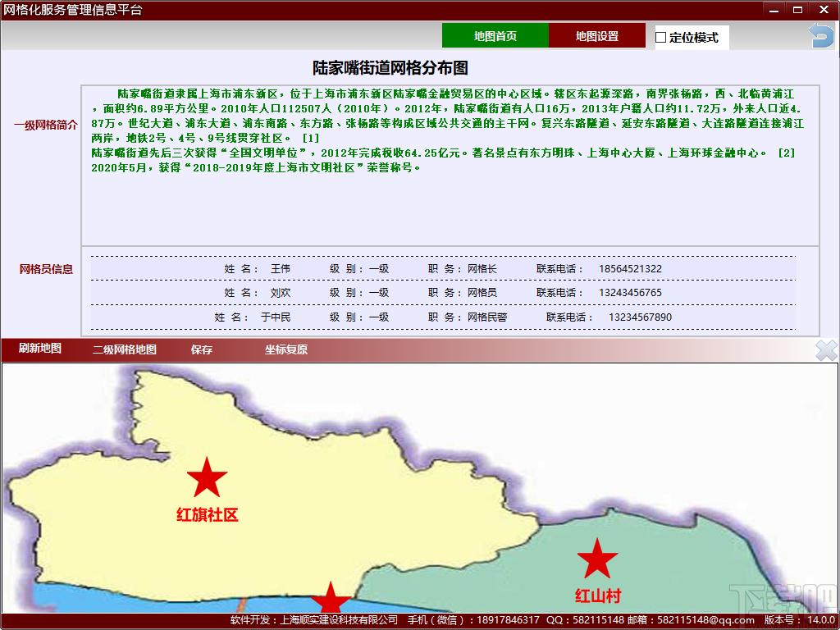Minimize the 网格化服务管理信息平台 window
The image size is (840, 630).
click(774, 10)
